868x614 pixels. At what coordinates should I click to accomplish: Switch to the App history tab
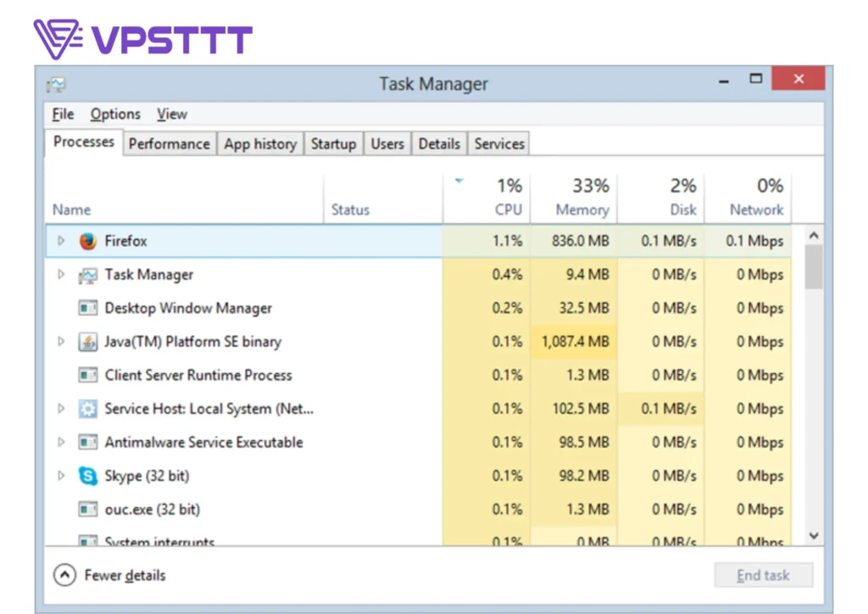pyautogui.click(x=260, y=144)
